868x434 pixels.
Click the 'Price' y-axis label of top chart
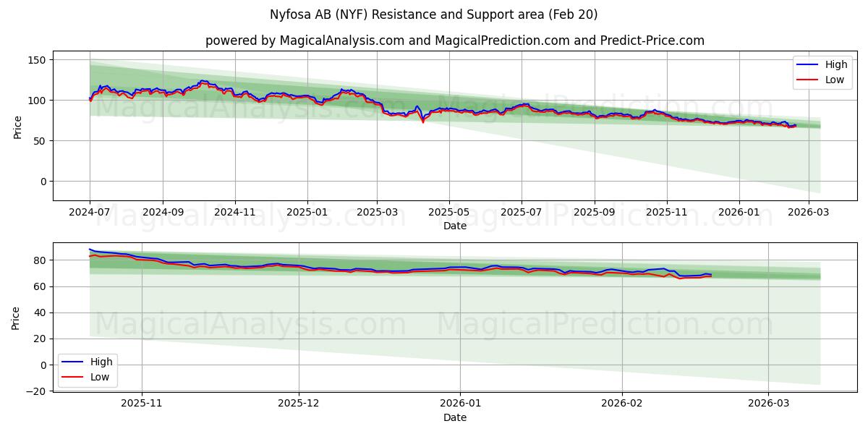point(17,127)
